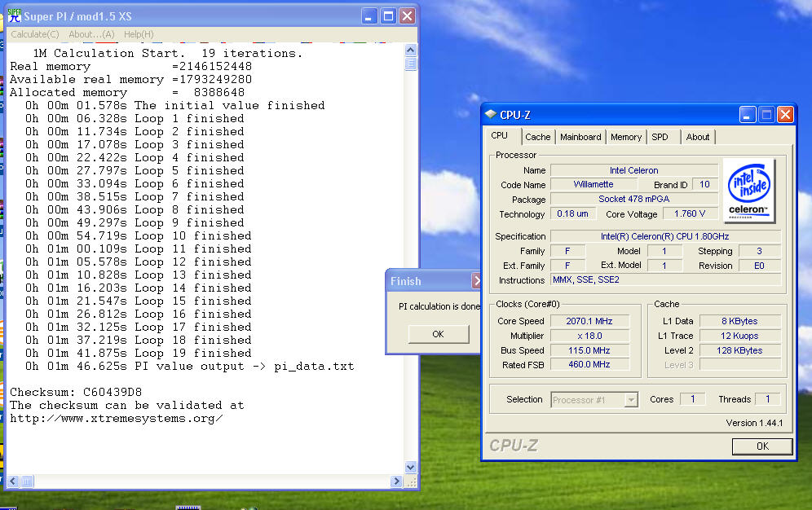This screenshot has width=812, height=510.
Task: Open the Processor #1 selection dropdown
Action: (631, 400)
